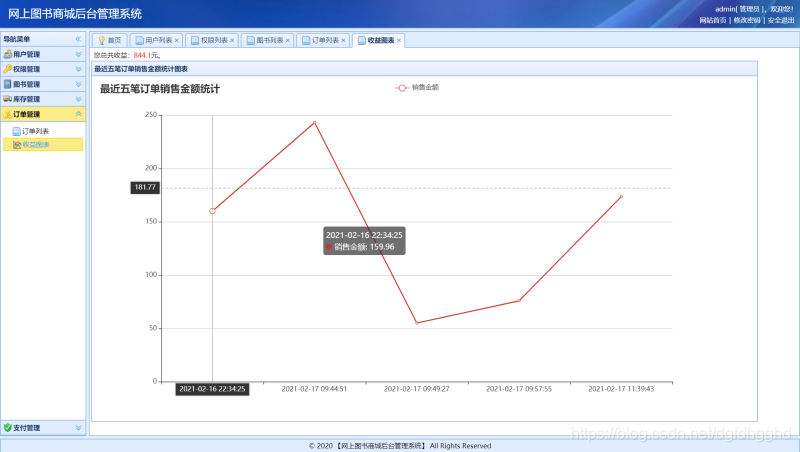
Task: Click the page icon on 订单列表 tab
Action: (306, 40)
